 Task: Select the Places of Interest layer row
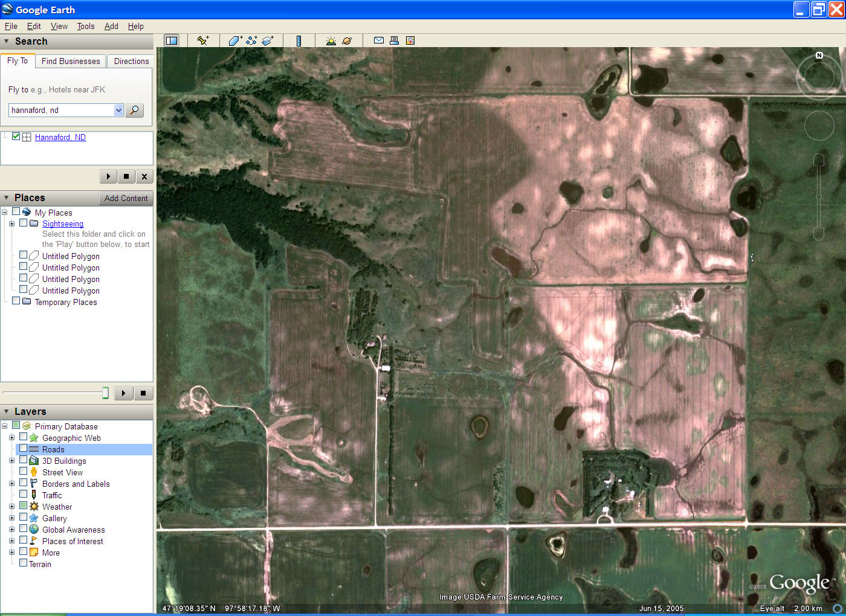click(73, 541)
